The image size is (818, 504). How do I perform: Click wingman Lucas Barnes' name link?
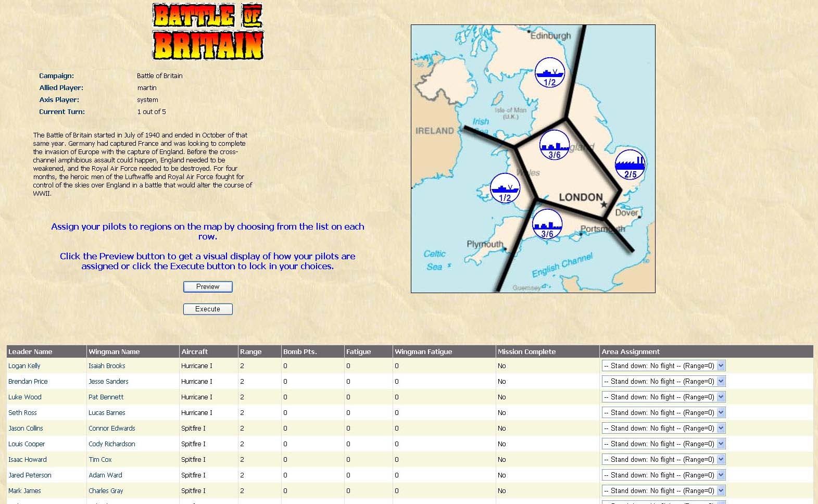pyautogui.click(x=107, y=413)
